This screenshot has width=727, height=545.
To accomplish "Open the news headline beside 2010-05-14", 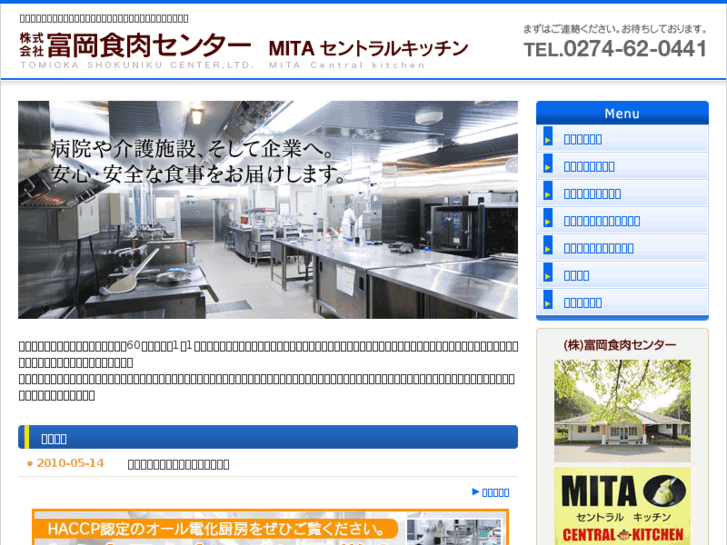I will pos(179,464).
